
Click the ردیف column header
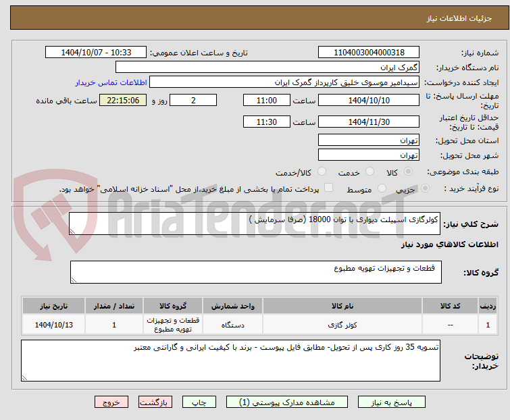488,306
